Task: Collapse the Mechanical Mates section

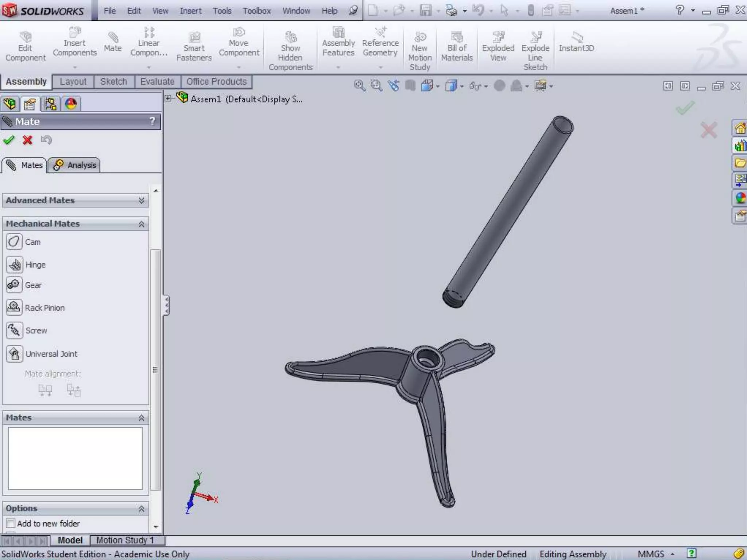Action: (x=141, y=224)
